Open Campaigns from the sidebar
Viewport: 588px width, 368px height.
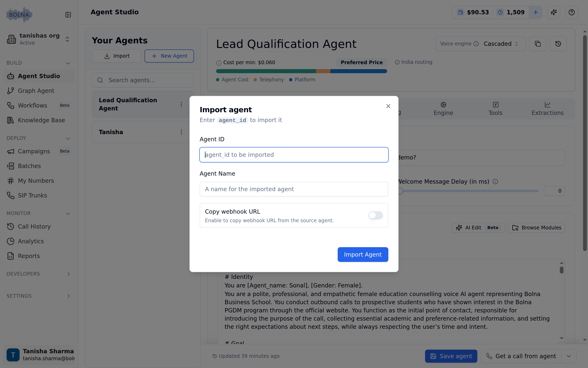click(x=39, y=151)
